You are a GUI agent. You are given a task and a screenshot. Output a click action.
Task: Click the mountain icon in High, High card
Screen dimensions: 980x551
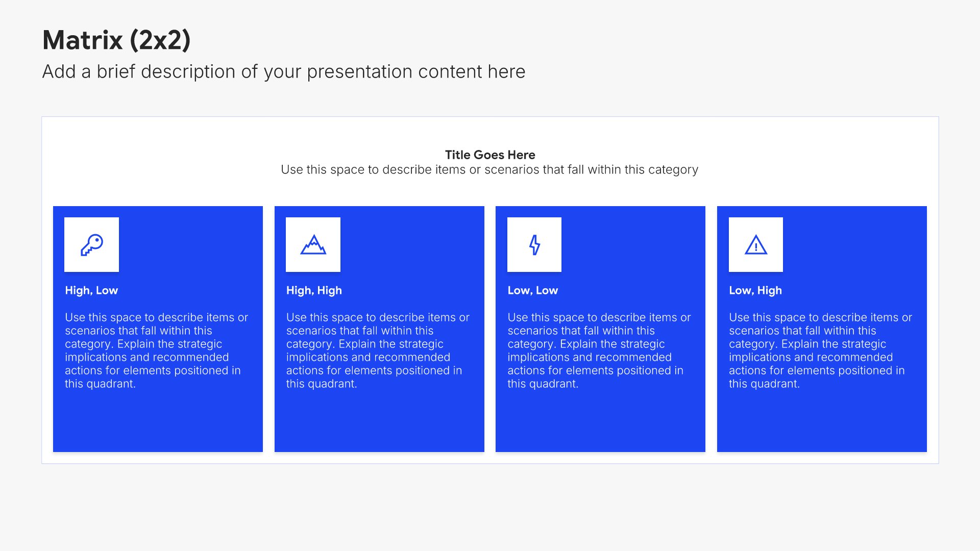click(x=313, y=245)
